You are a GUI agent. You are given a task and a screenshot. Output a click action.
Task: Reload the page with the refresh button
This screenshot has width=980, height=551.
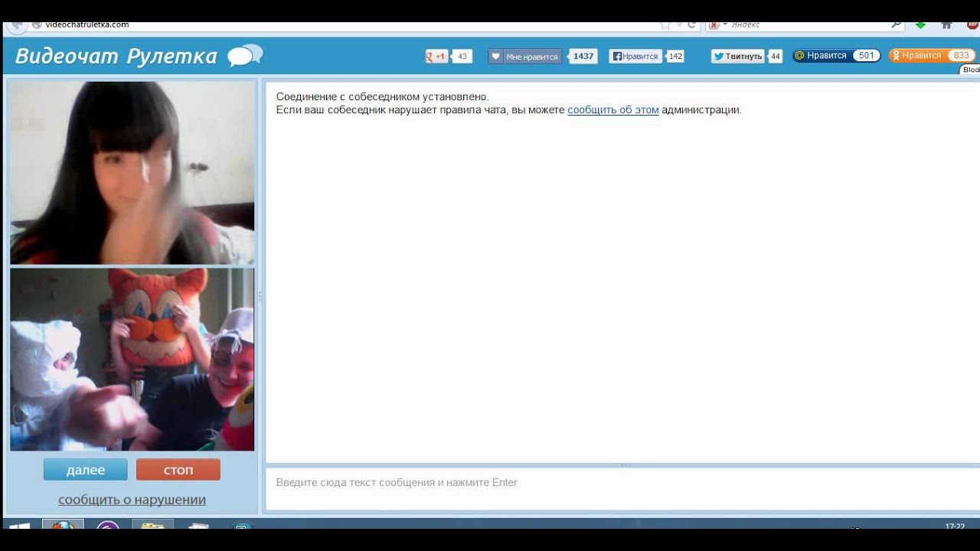[x=691, y=24]
